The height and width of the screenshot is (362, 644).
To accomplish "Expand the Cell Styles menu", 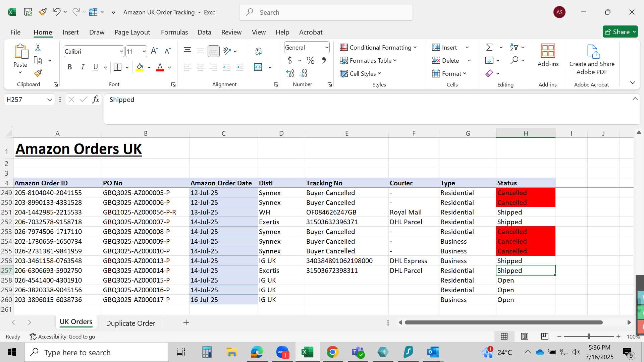I will pyautogui.click(x=361, y=74).
